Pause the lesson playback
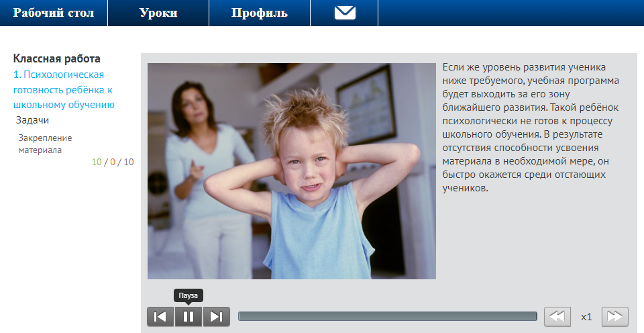 pos(189,317)
